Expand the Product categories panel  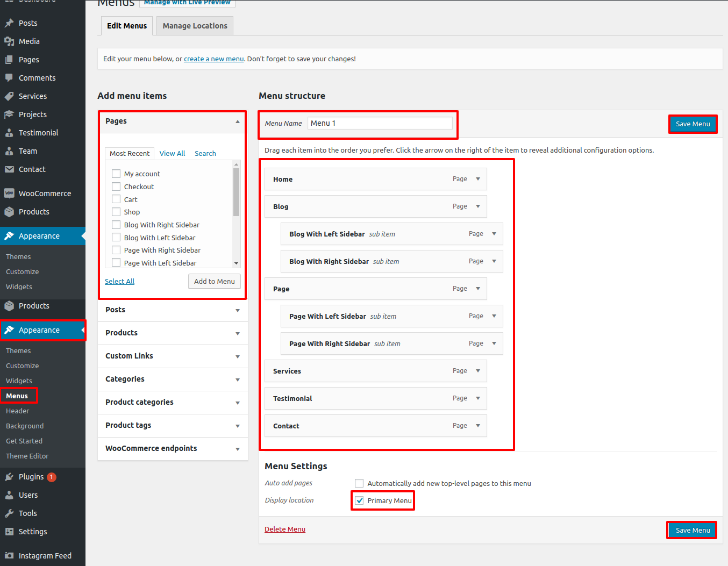click(x=237, y=403)
